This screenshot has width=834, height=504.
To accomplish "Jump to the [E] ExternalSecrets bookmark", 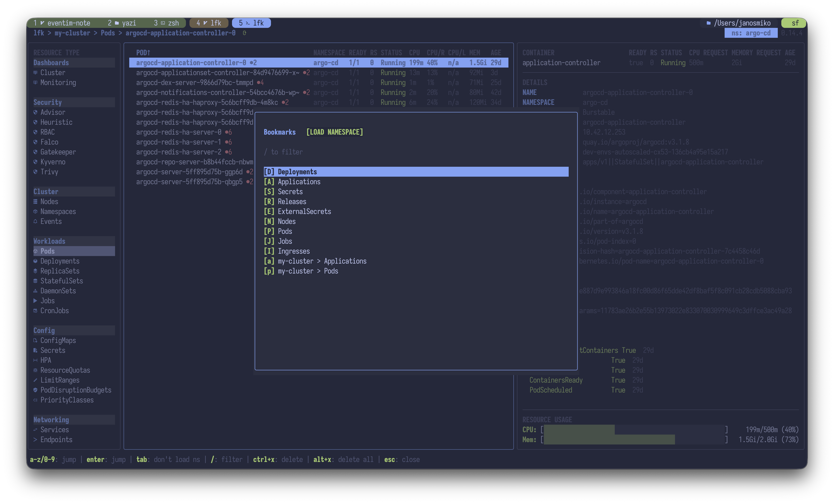I will [x=416, y=211].
